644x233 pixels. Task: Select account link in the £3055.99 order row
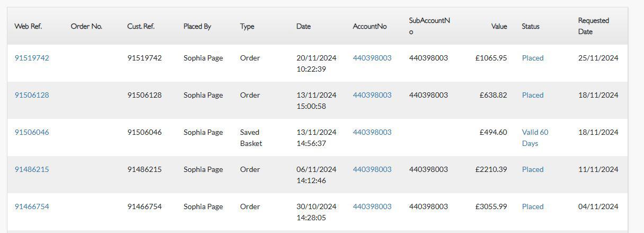[x=372, y=206]
